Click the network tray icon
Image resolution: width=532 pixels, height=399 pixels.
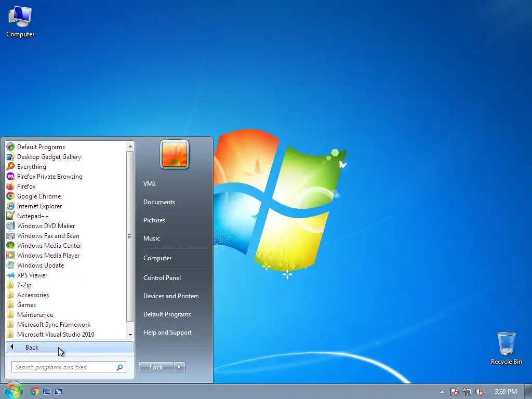coord(467,392)
